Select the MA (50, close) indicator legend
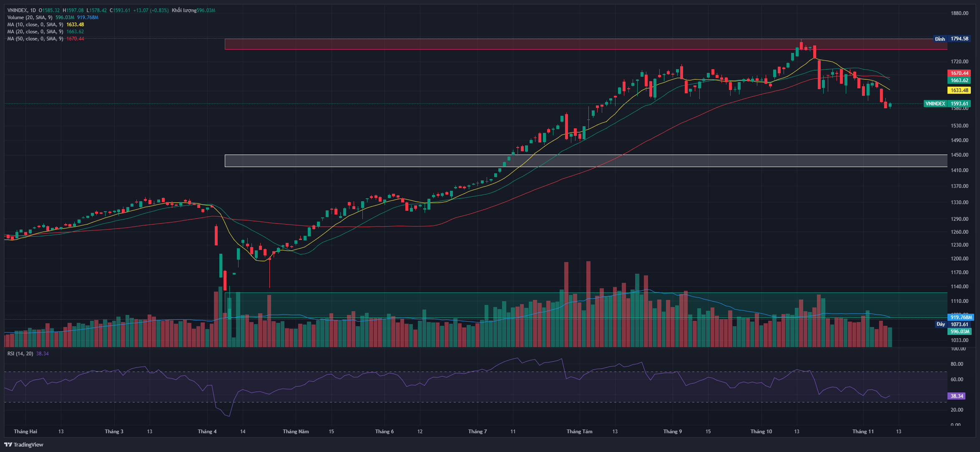 pyautogui.click(x=35, y=39)
